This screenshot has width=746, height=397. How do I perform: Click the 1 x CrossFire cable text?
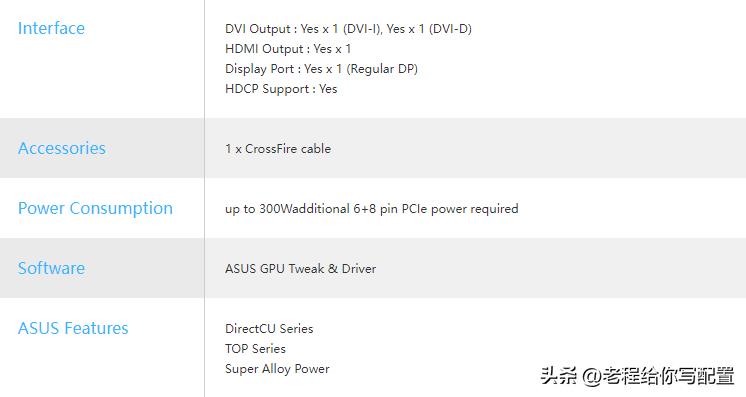(278, 149)
